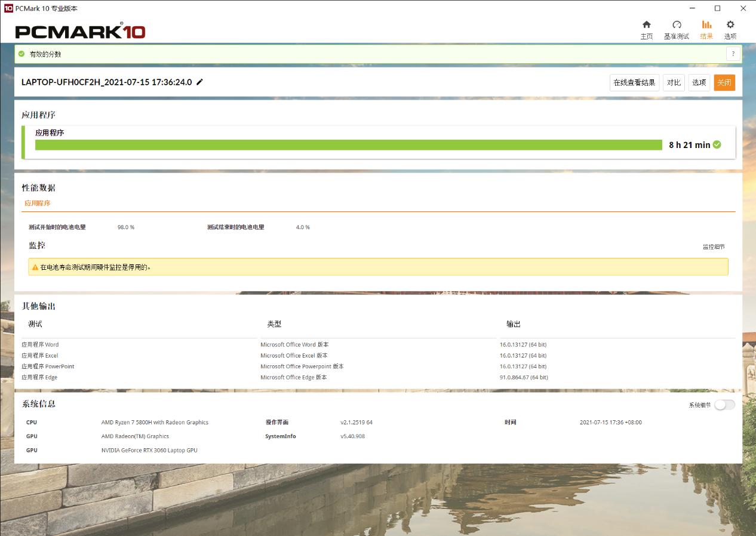Image resolution: width=756 pixels, height=536 pixels.
Task: Select the 应用程序 tab under performance data
Action: 38,204
